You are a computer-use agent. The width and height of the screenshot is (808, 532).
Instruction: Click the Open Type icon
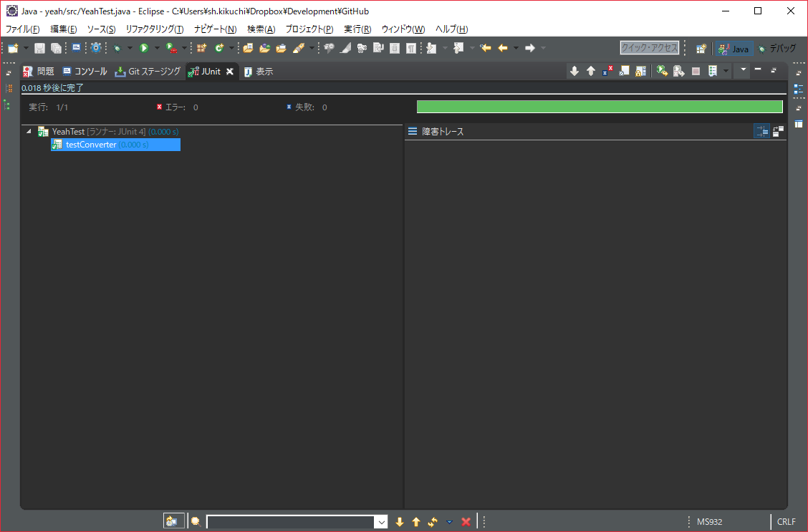pyautogui.click(x=248, y=48)
